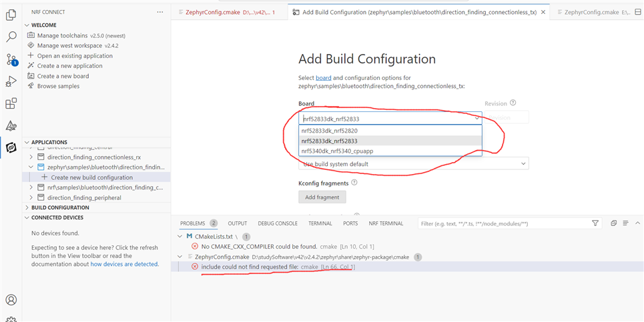
Task: Open the Explorer view in activity bar
Action: coord(11,15)
